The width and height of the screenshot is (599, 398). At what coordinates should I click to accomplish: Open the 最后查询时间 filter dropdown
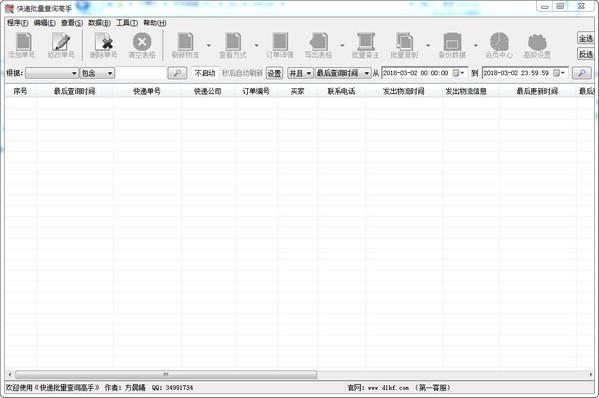(x=343, y=73)
